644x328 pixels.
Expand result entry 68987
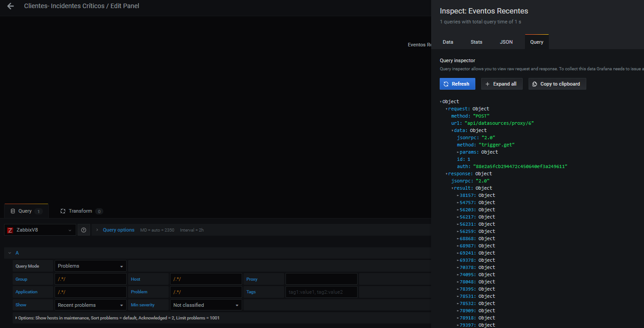click(458, 246)
